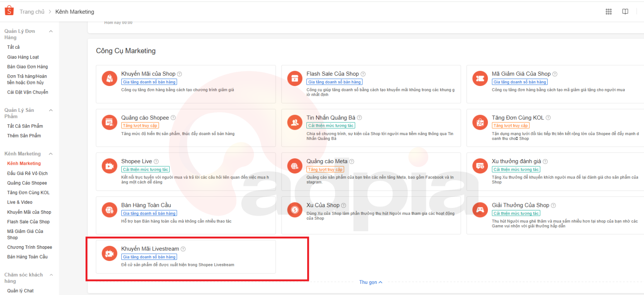Click the Bán Hàng Toàn Cầu globe icon

point(110,210)
